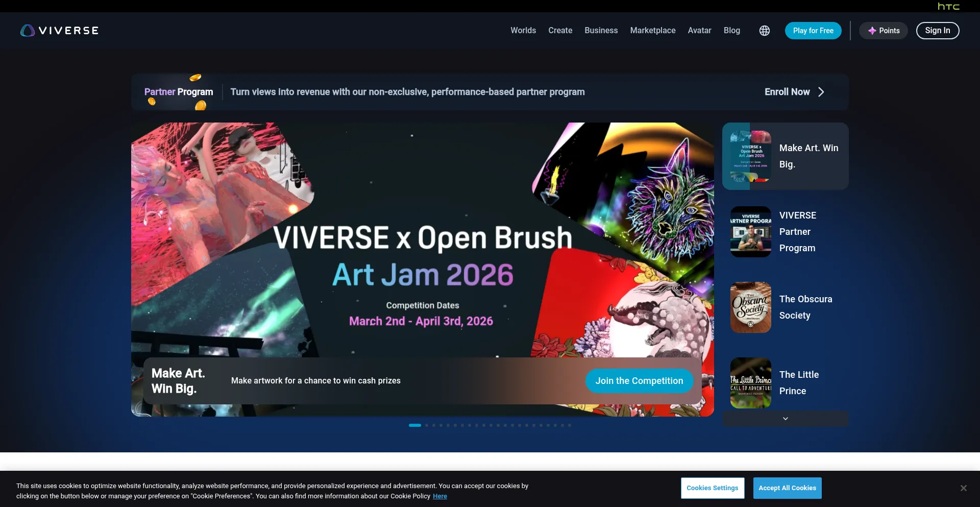Open Cookies Settings

(712, 488)
